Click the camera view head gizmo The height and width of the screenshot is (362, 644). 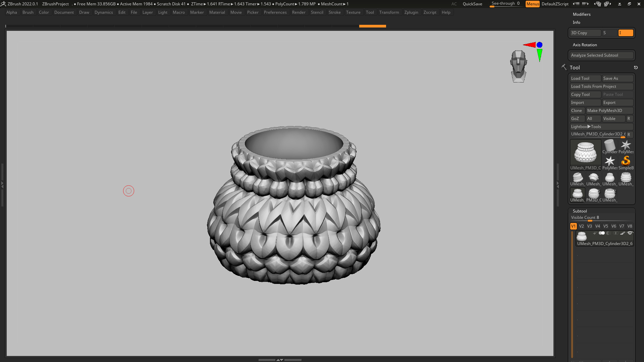[519, 66]
